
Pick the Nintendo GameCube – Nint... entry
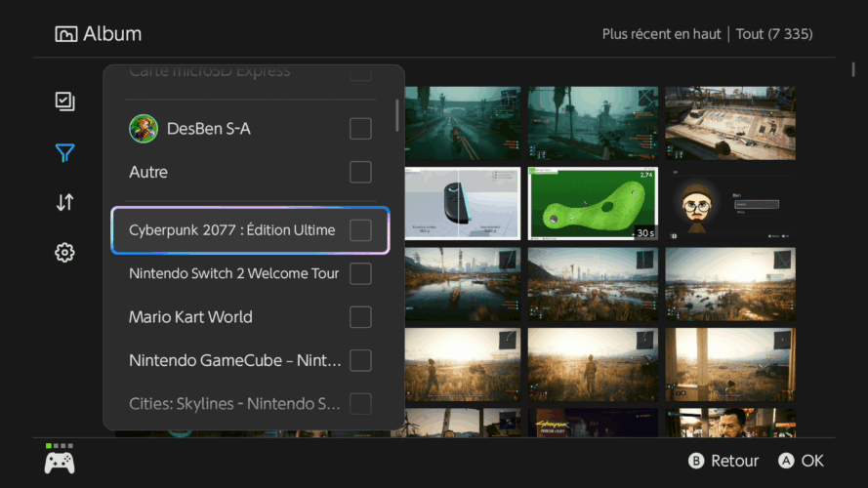250,360
